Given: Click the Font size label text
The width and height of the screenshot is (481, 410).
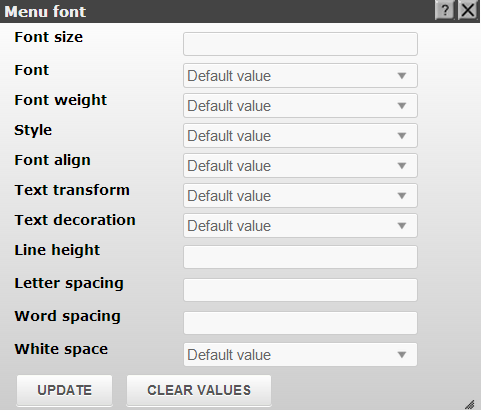Looking at the screenshot, I should point(49,37).
